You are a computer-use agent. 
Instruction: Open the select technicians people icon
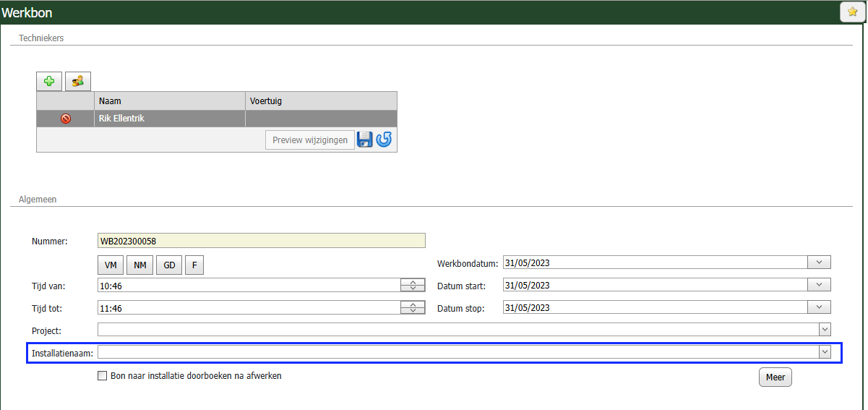click(77, 81)
